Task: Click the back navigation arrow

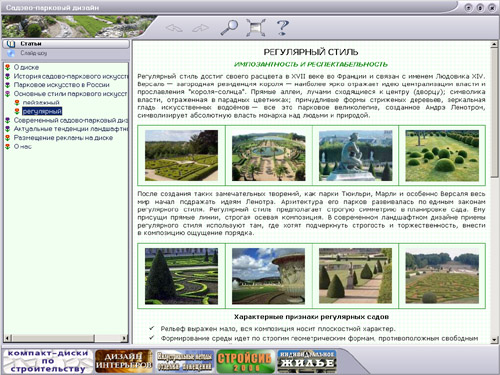Action: point(174,28)
